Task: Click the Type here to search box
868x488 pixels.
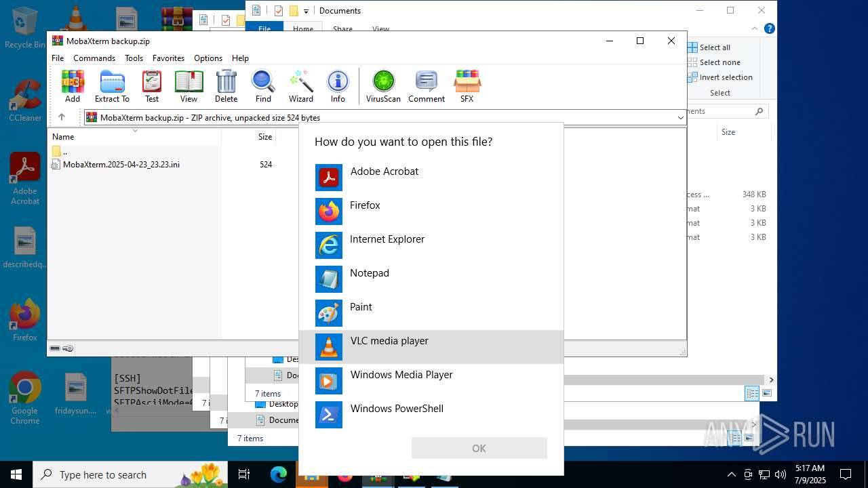Action: tap(131, 474)
